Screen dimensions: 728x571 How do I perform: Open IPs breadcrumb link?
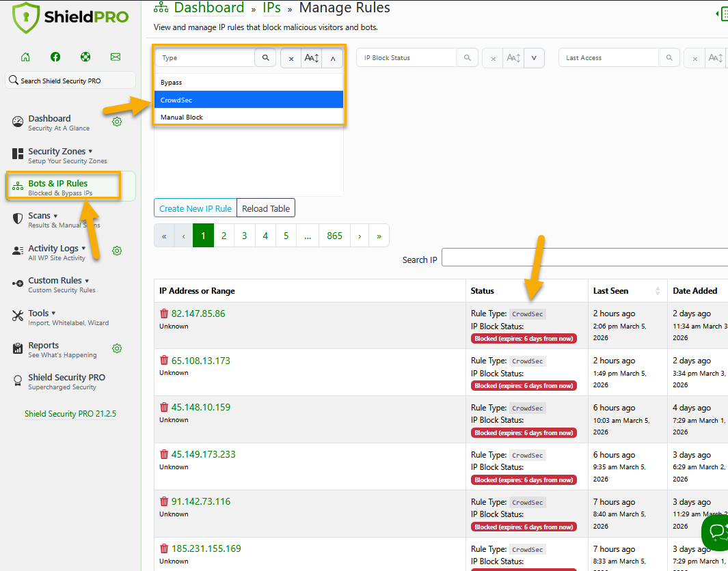(x=271, y=8)
